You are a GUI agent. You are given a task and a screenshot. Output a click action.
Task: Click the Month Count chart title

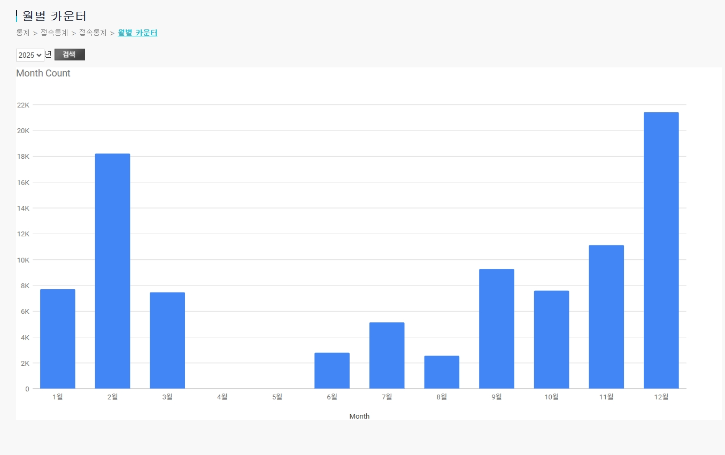click(x=43, y=73)
